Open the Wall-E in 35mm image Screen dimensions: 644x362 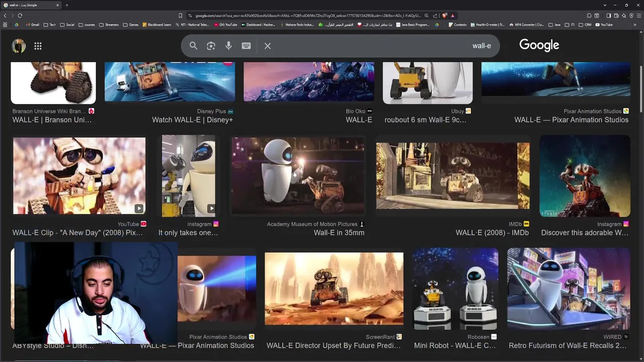pos(298,175)
